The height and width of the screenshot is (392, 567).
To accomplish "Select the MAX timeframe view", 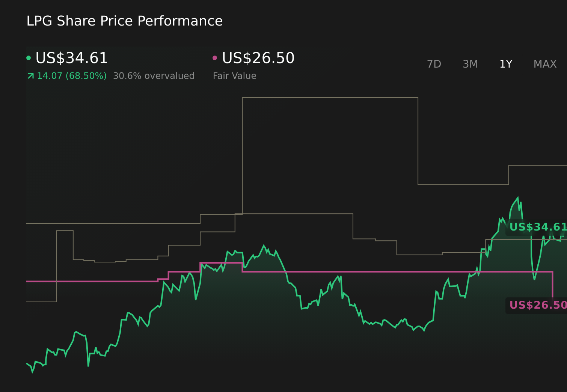I will tap(544, 64).
